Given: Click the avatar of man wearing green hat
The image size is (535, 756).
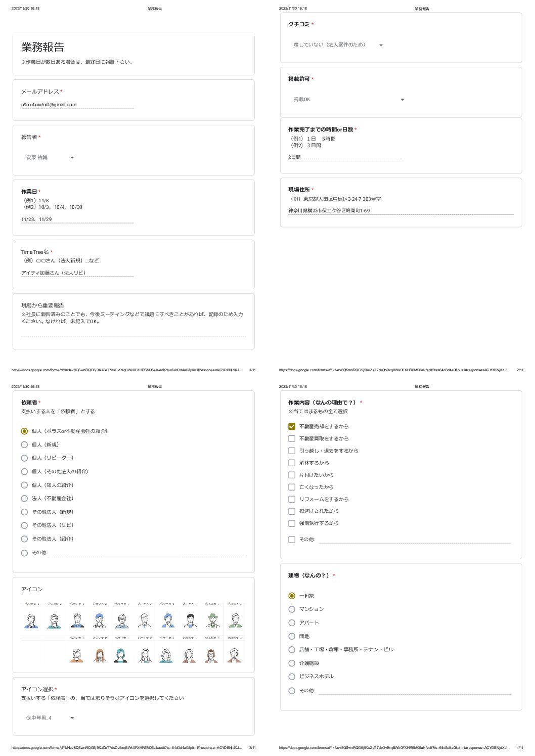Looking at the screenshot, I should tap(213, 620).
